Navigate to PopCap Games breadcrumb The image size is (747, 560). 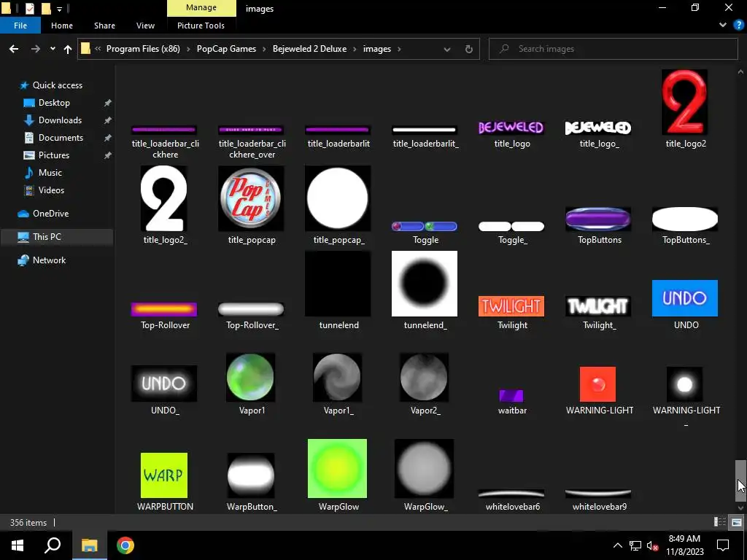[x=226, y=49]
